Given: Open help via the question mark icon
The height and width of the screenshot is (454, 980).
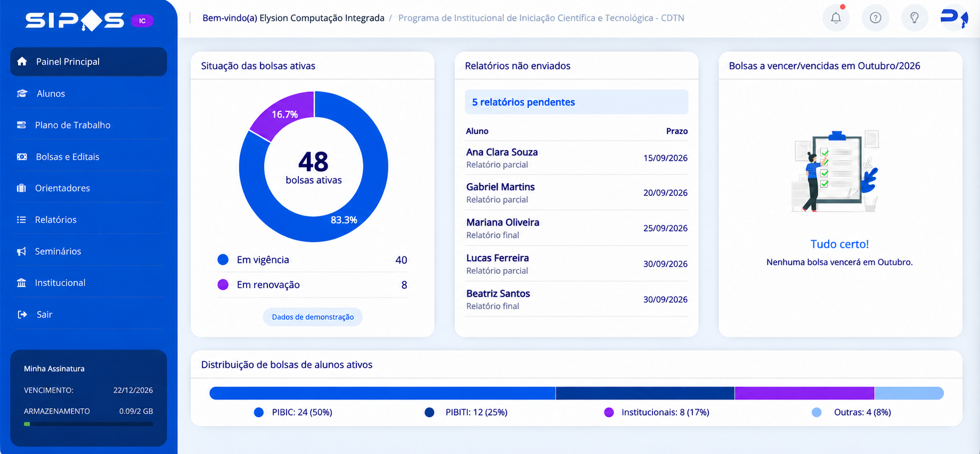Looking at the screenshot, I should (x=875, y=18).
